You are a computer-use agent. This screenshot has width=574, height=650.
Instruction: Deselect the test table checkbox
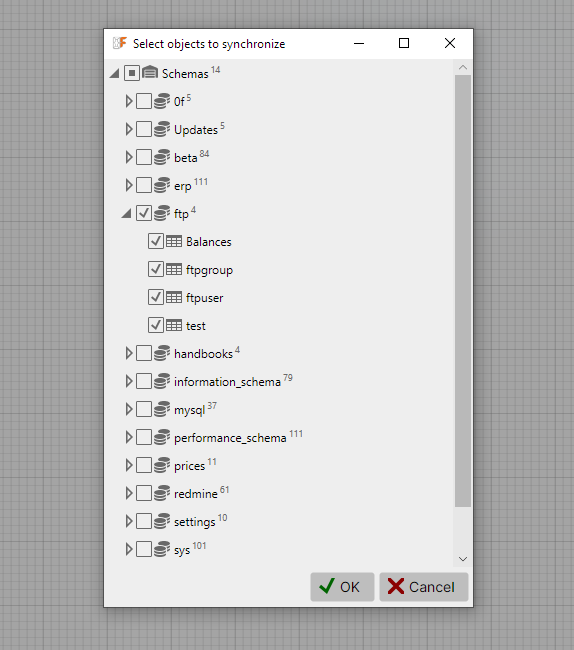coord(156,325)
